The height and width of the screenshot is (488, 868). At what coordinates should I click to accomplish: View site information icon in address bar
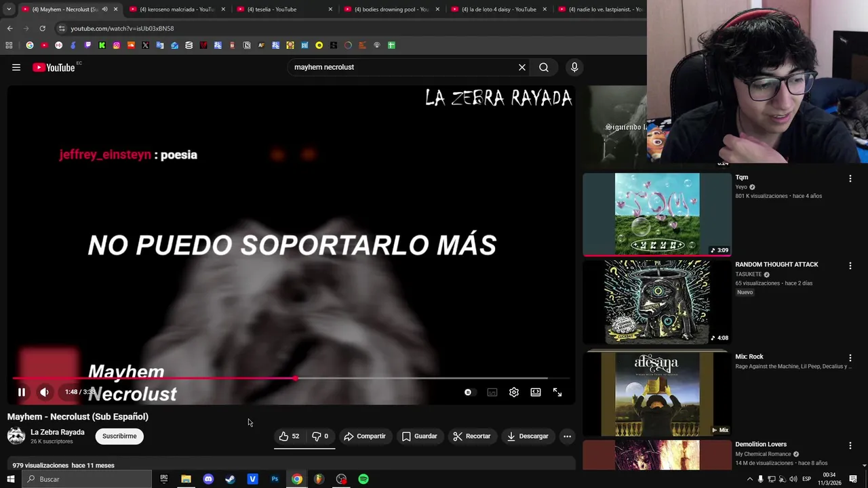tap(62, 28)
